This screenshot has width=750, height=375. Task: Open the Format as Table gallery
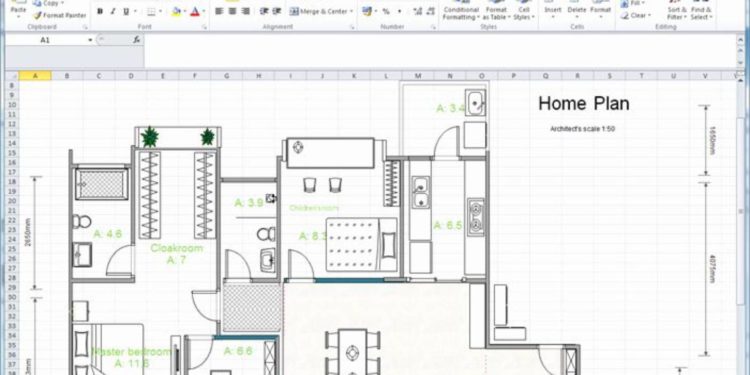496,12
